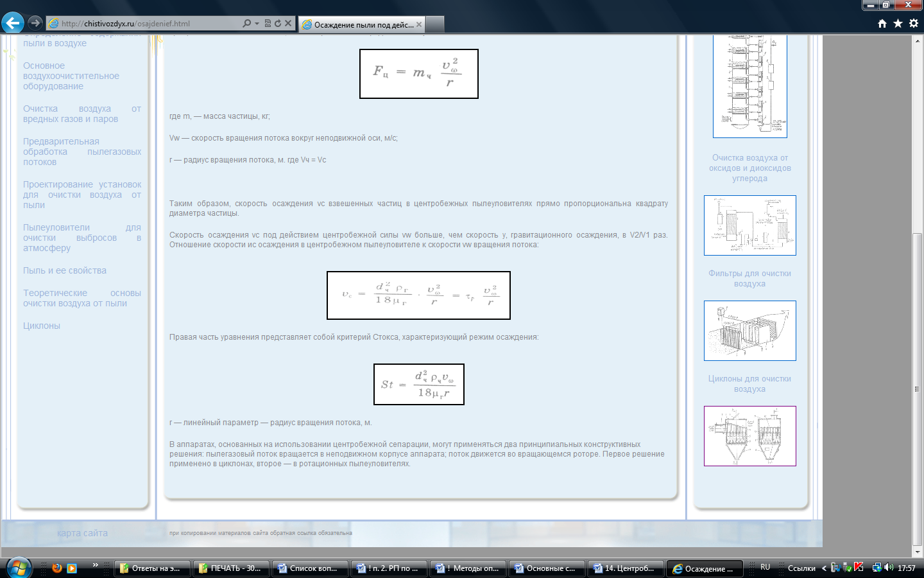Switch to 'Ответы на э...' taskbar window
Image resolution: width=924 pixels, height=578 pixels.
point(153,568)
